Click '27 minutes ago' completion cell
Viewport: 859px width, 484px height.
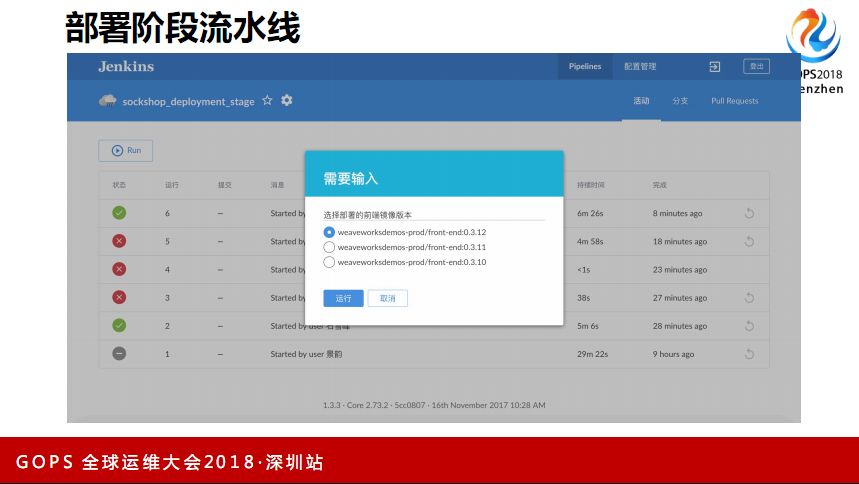coord(680,298)
